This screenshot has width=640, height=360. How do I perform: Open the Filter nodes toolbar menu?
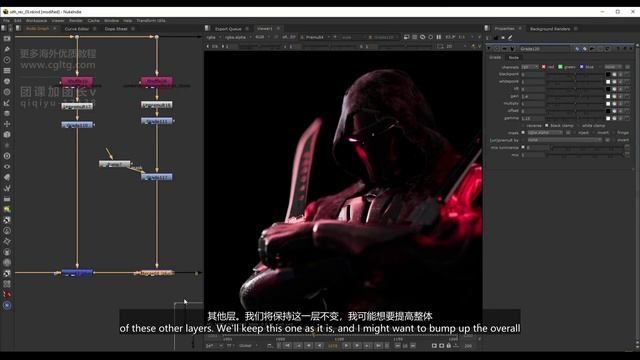click(x=7, y=92)
